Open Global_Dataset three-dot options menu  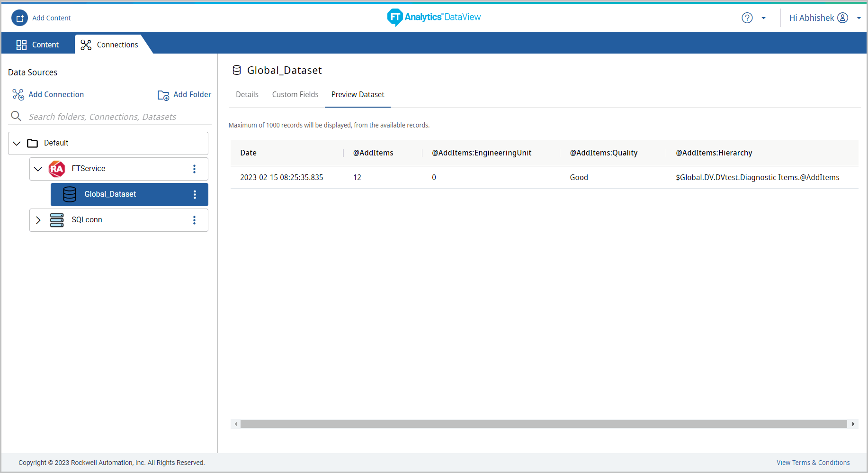[x=195, y=194]
